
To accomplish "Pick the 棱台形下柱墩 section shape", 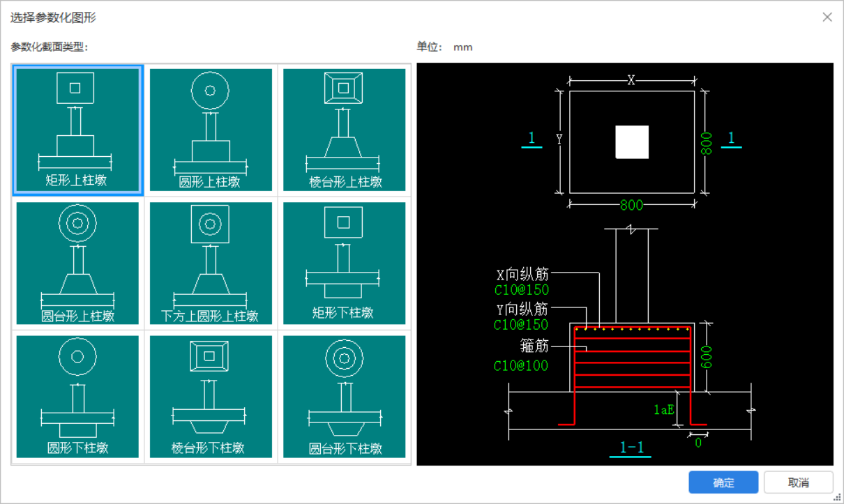I will click(x=211, y=397).
